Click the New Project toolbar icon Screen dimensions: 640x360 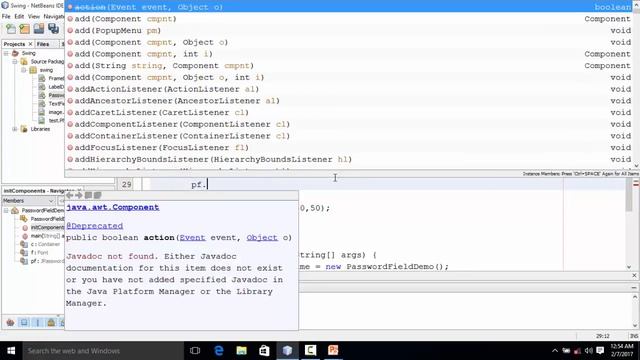pos(25,29)
